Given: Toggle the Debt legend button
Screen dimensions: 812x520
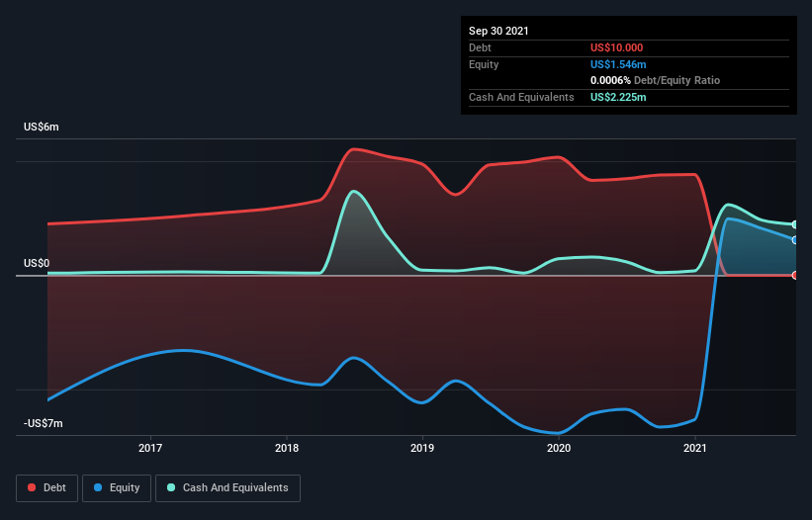Looking at the screenshot, I should click(46, 488).
